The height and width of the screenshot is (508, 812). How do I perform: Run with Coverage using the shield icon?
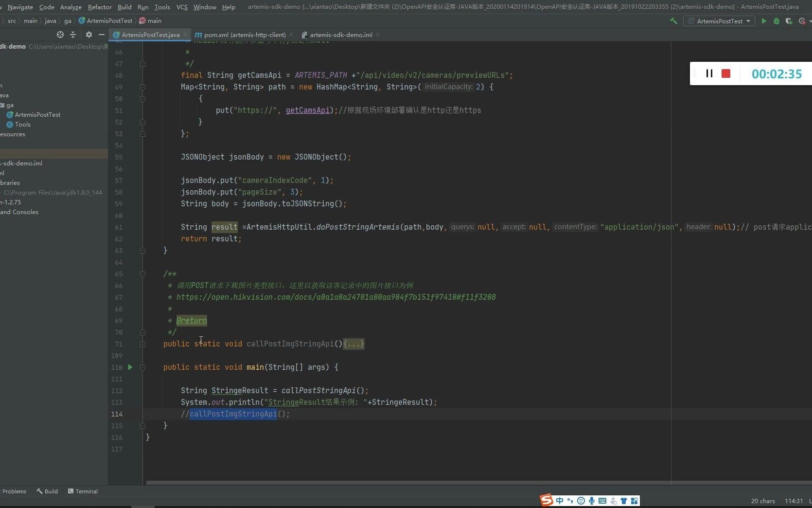(789, 21)
